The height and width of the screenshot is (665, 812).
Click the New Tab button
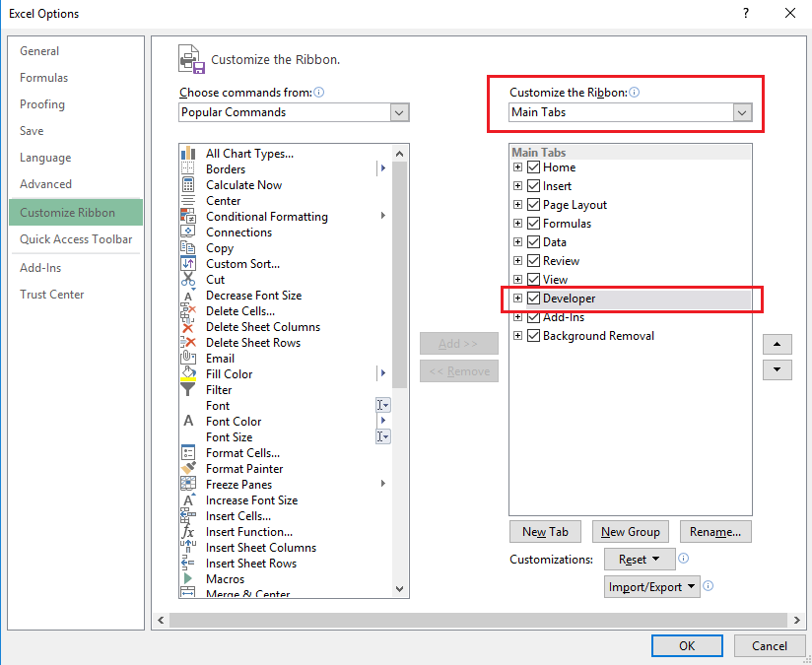pos(545,532)
